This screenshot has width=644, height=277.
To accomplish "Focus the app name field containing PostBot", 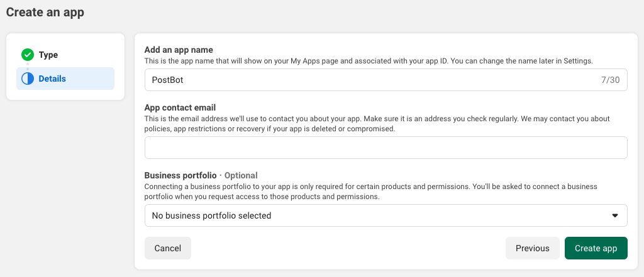I will coord(365,80).
